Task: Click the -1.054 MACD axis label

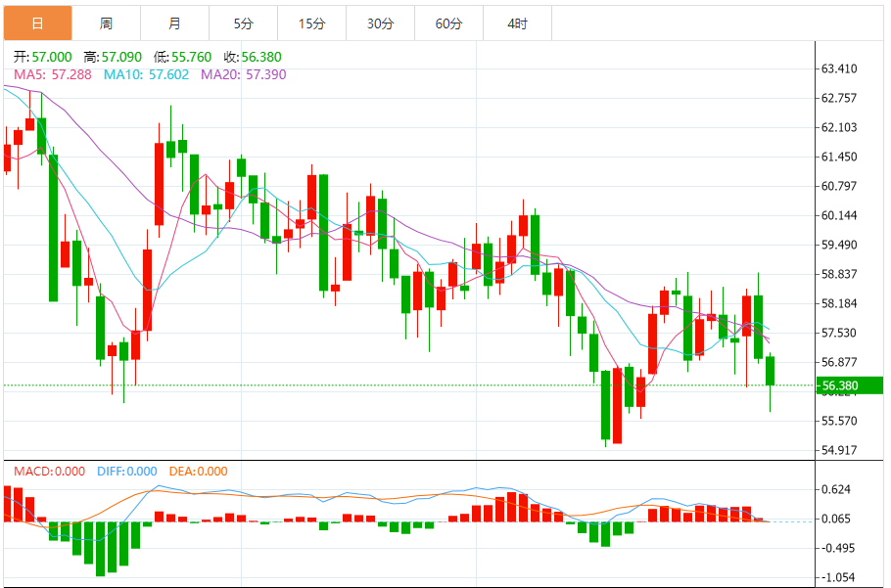Action: point(836,578)
